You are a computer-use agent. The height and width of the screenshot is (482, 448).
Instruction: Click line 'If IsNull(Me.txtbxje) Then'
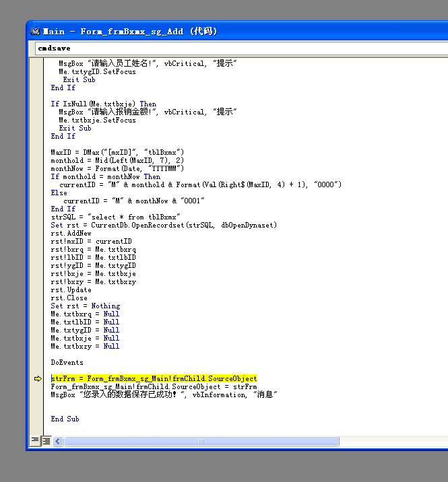coord(104,104)
